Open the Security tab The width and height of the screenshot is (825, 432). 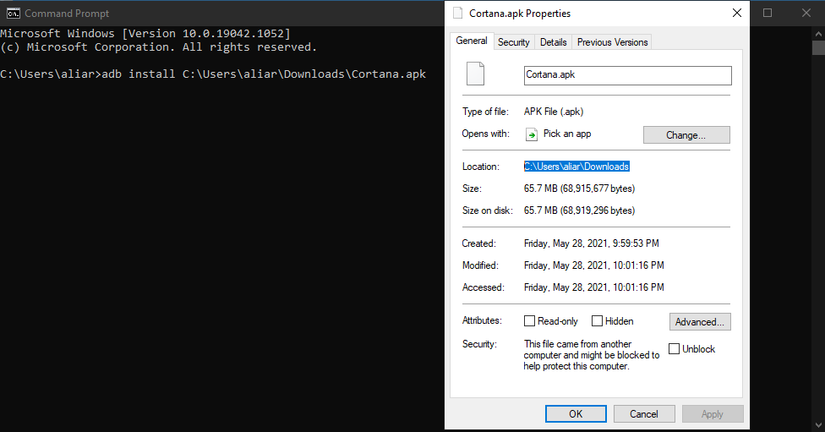[514, 43]
